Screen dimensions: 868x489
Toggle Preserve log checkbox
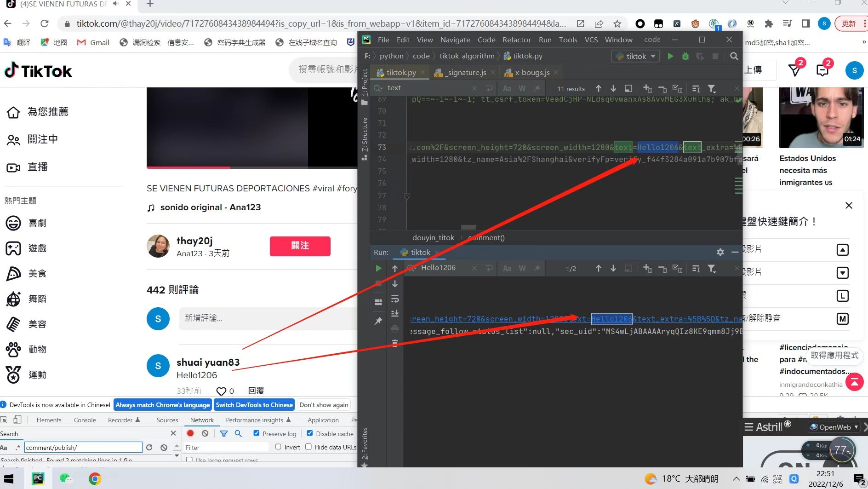(x=257, y=433)
